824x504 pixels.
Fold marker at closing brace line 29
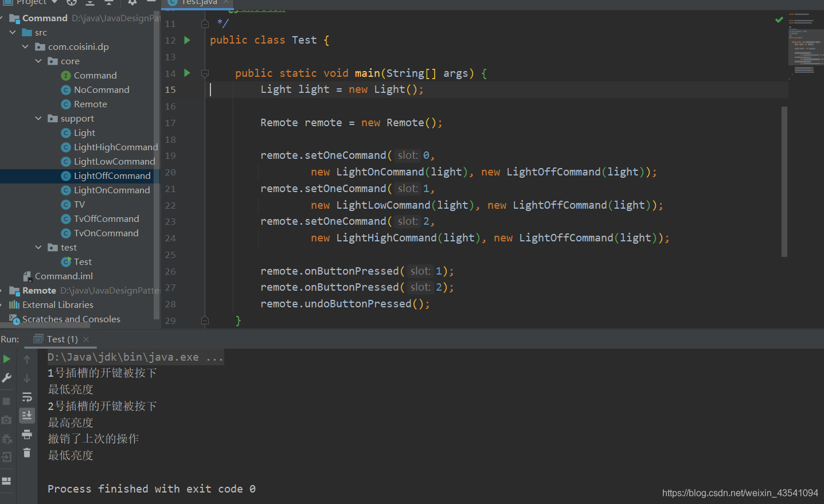point(205,321)
